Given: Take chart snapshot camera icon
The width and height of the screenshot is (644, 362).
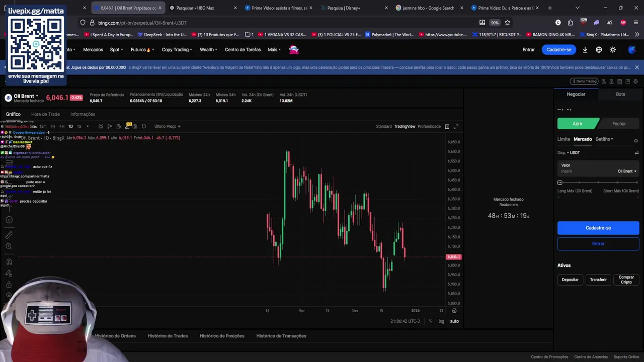Looking at the screenshot, I should [x=135, y=126].
